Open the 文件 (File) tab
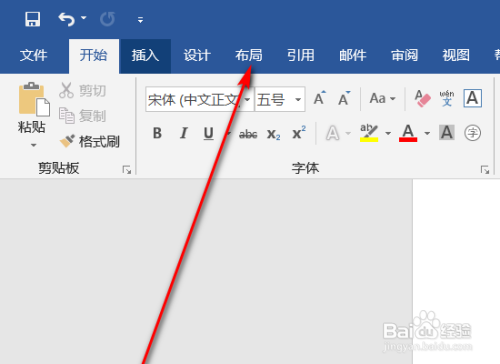Viewport: 500px width, 364px height. [x=33, y=55]
